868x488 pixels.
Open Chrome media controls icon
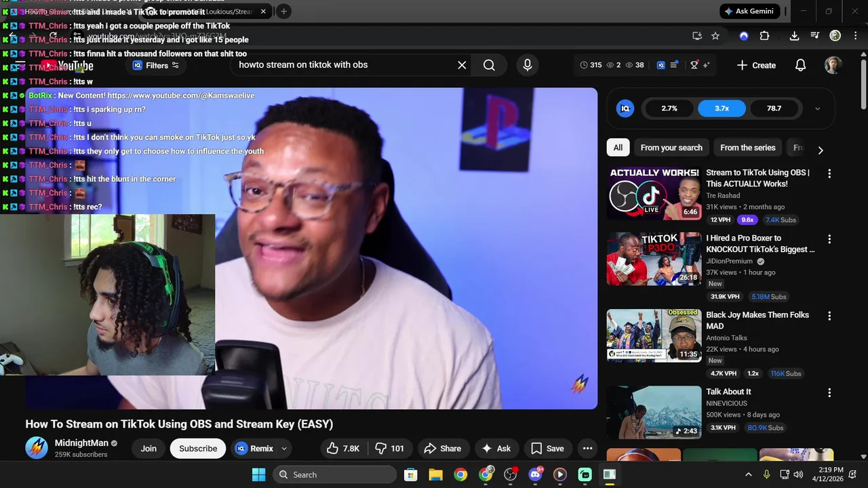(815, 36)
